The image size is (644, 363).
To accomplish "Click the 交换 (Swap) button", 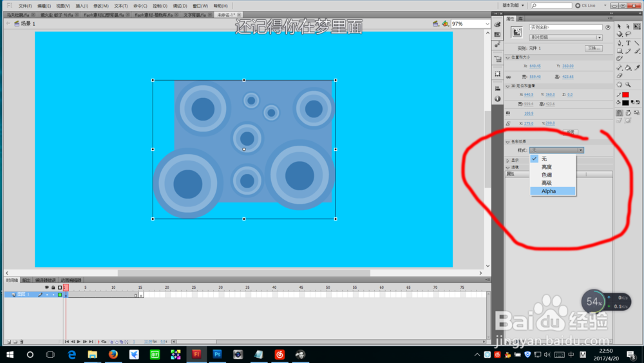I will [x=594, y=48].
